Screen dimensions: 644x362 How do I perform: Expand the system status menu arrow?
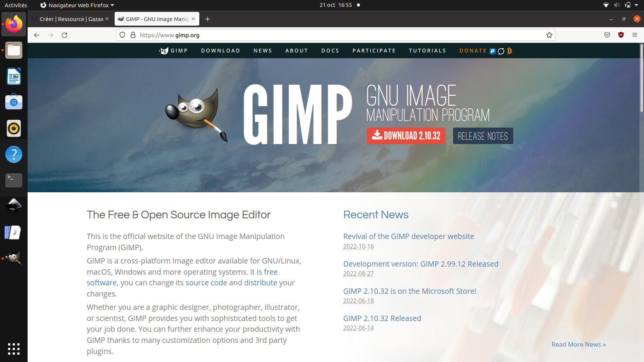(636, 5)
